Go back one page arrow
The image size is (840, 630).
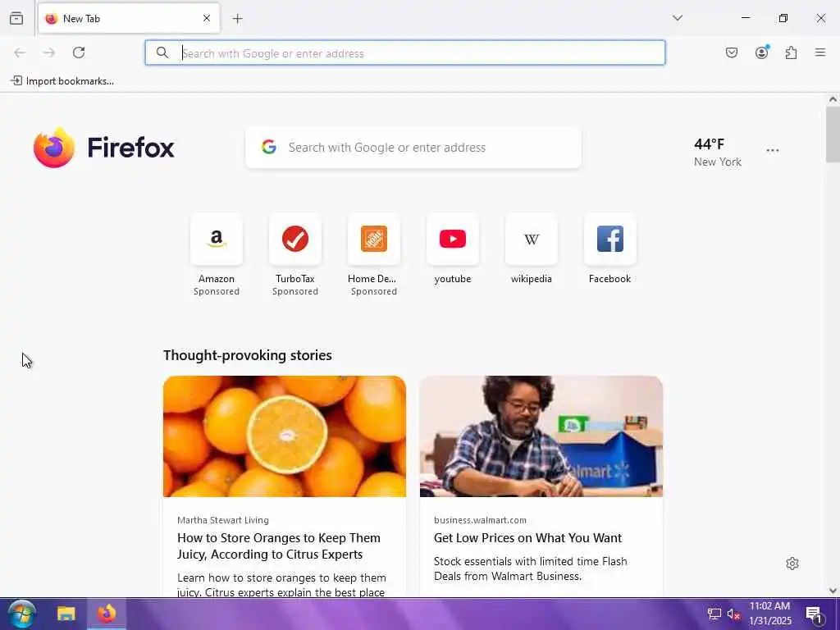pos(20,52)
